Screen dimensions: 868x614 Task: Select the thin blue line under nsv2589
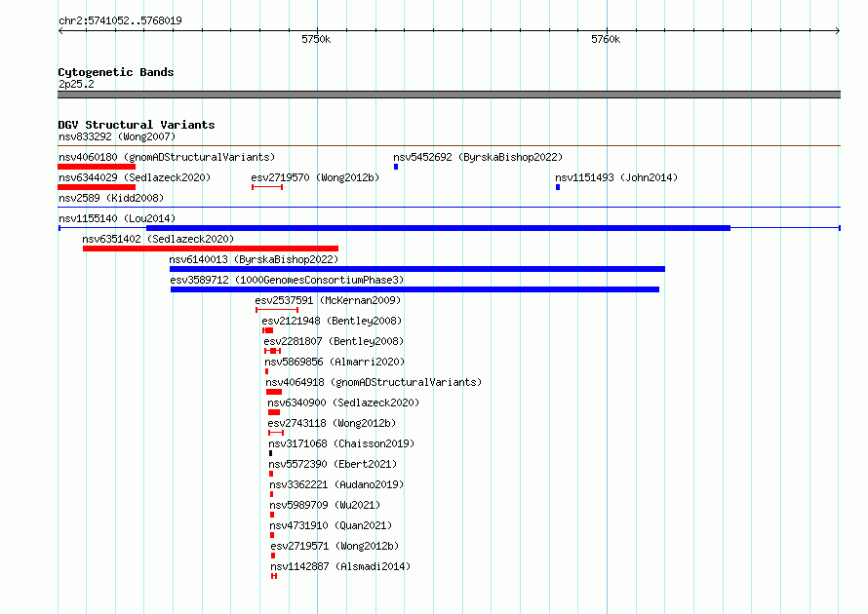coord(449,207)
